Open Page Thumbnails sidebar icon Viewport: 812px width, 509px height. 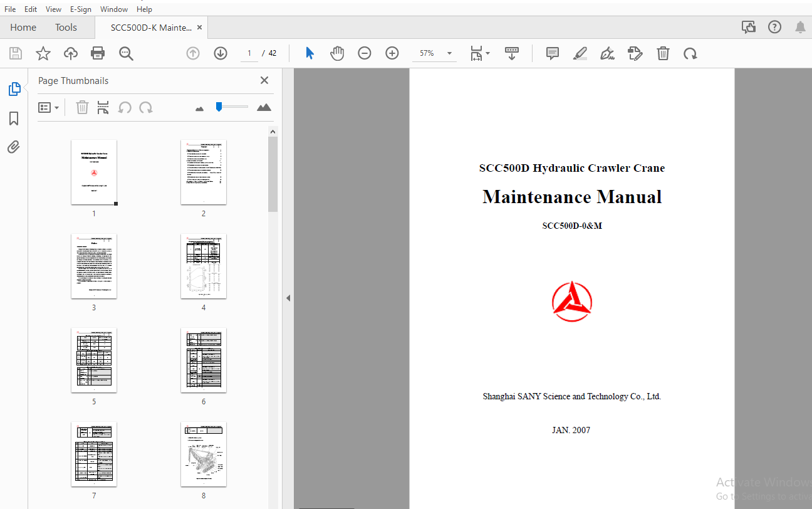pos(14,89)
